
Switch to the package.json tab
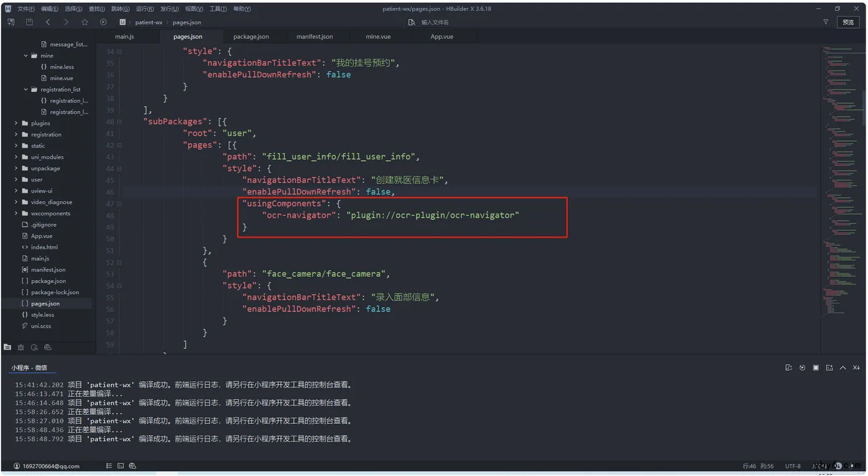tap(251, 37)
